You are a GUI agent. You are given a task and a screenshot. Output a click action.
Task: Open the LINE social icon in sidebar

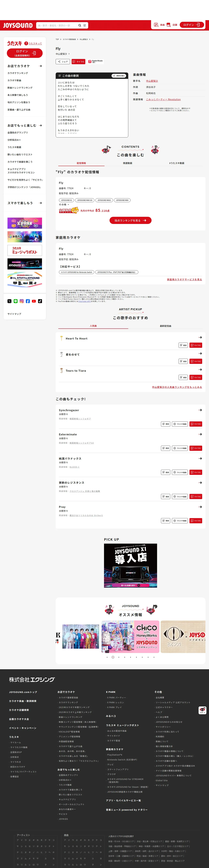(15, 301)
